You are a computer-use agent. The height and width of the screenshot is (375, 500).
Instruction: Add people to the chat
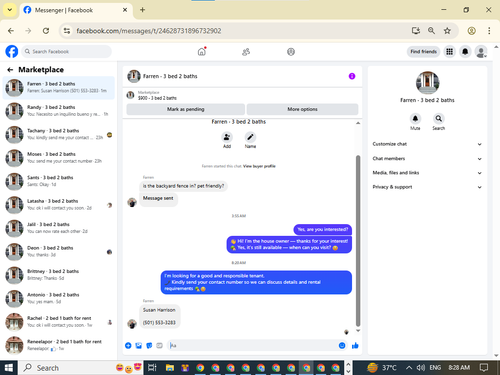pyautogui.click(x=227, y=137)
